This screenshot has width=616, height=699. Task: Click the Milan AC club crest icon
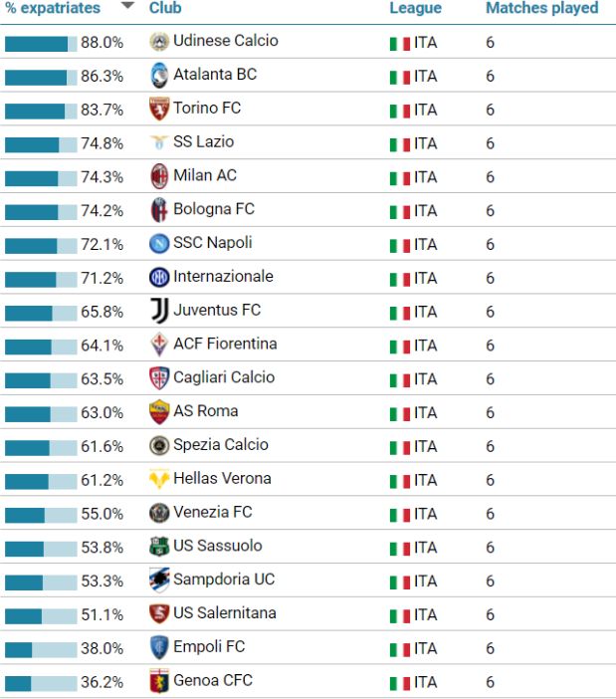[159, 176]
